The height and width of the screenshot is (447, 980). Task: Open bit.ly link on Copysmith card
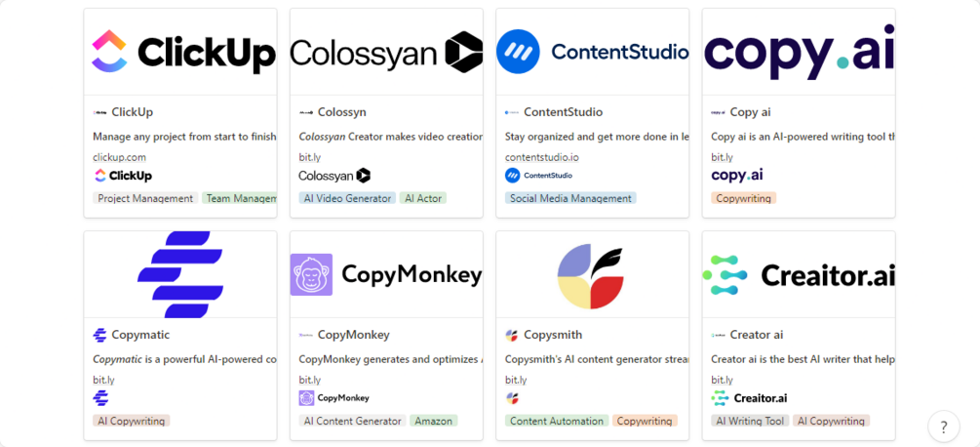click(x=516, y=380)
